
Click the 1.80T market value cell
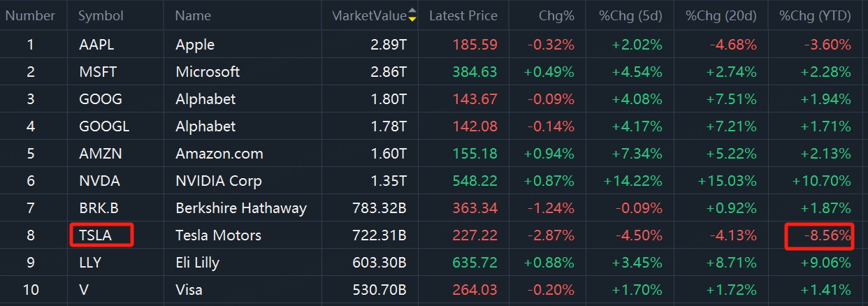(x=387, y=99)
